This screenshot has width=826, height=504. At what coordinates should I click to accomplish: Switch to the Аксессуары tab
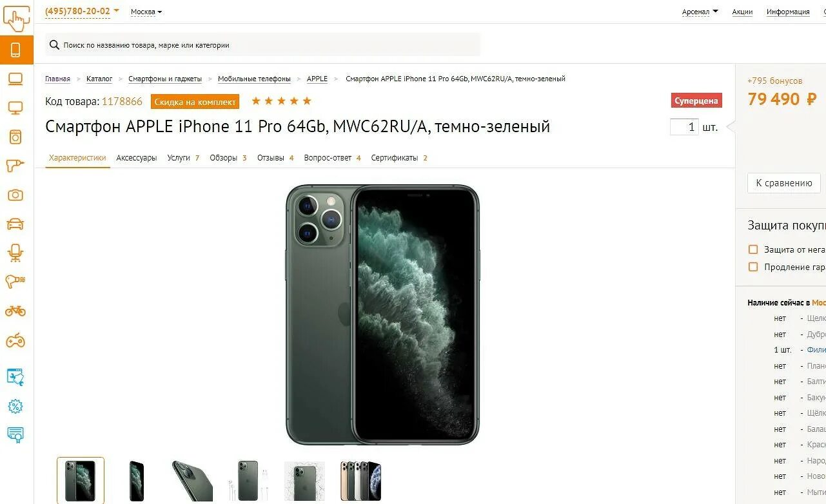137,158
